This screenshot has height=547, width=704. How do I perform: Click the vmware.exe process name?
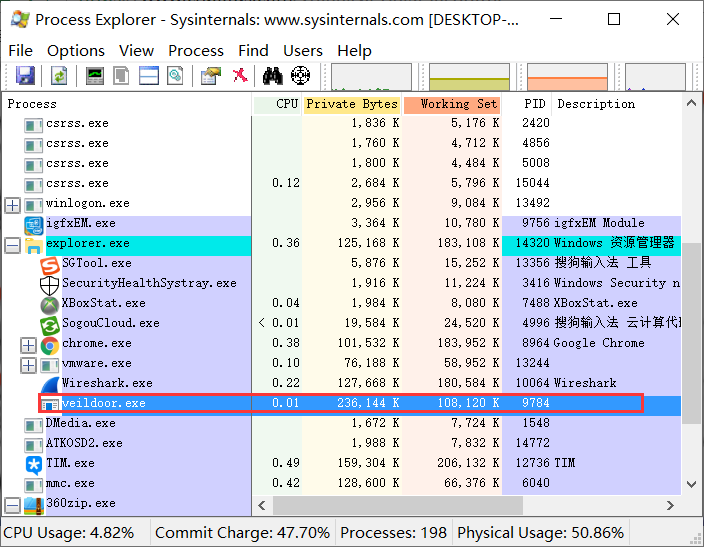click(x=97, y=363)
